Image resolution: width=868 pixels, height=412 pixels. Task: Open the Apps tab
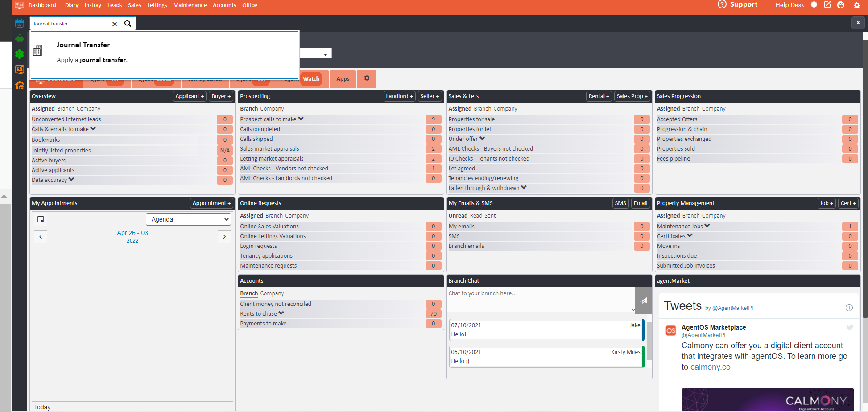pos(343,79)
